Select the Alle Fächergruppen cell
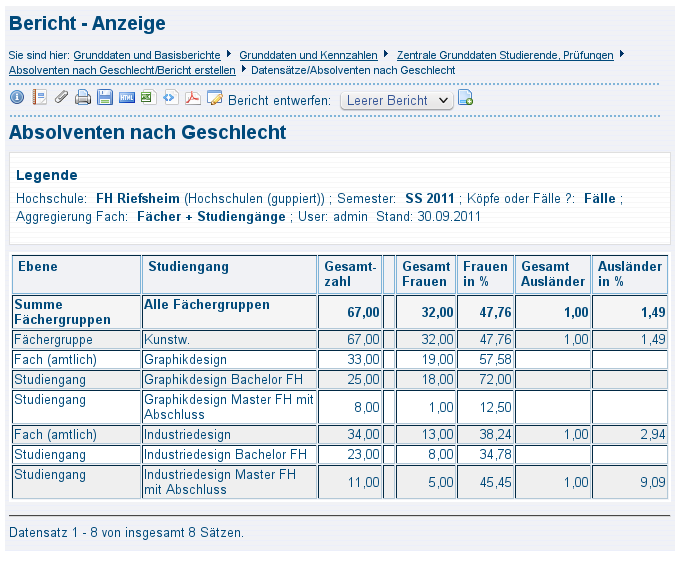 coord(229,312)
